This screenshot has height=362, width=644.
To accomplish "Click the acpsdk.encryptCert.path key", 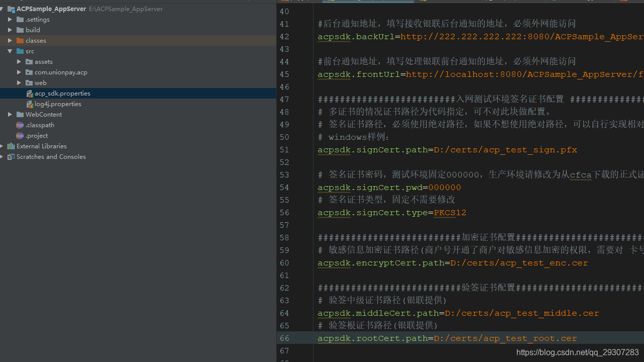I will click(381, 263).
